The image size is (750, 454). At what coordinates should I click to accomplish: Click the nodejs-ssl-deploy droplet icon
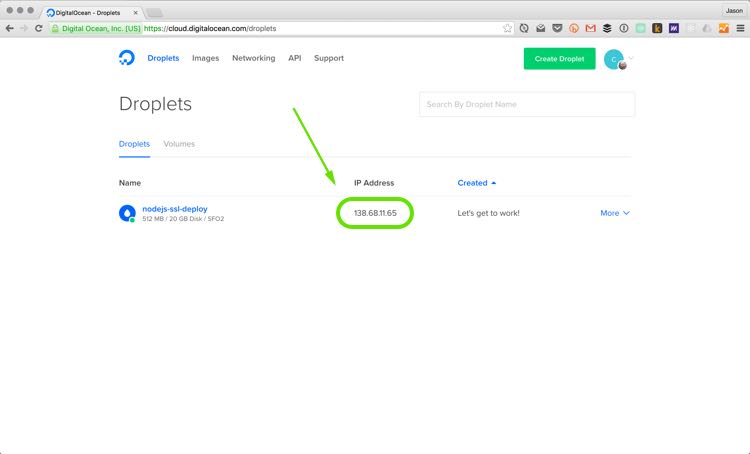(x=127, y=213)
